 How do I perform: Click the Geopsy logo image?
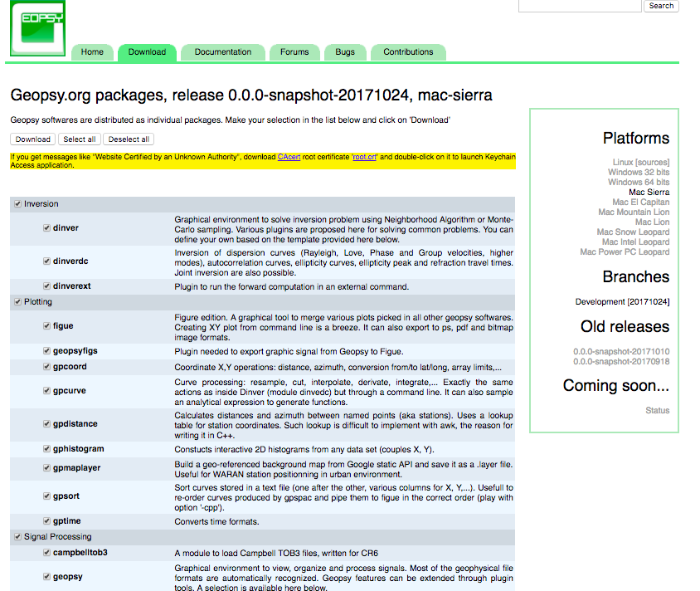38,28
